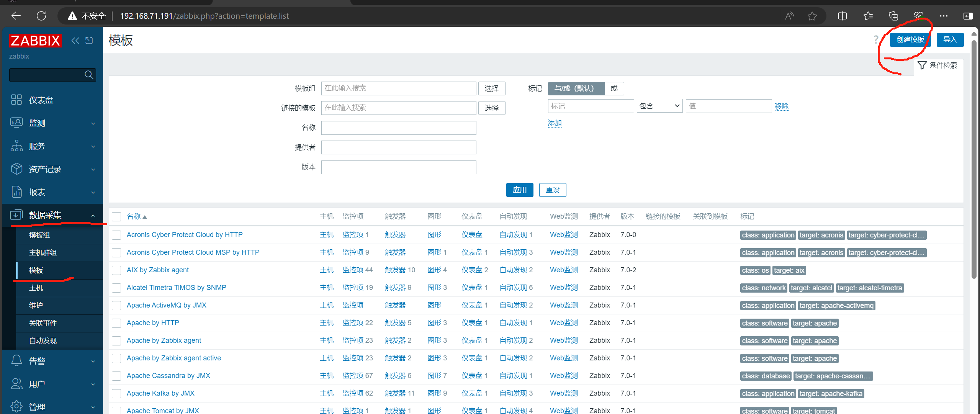
Task: Click the 告警 alerts bell icon
Action: (x=16, y=360)
